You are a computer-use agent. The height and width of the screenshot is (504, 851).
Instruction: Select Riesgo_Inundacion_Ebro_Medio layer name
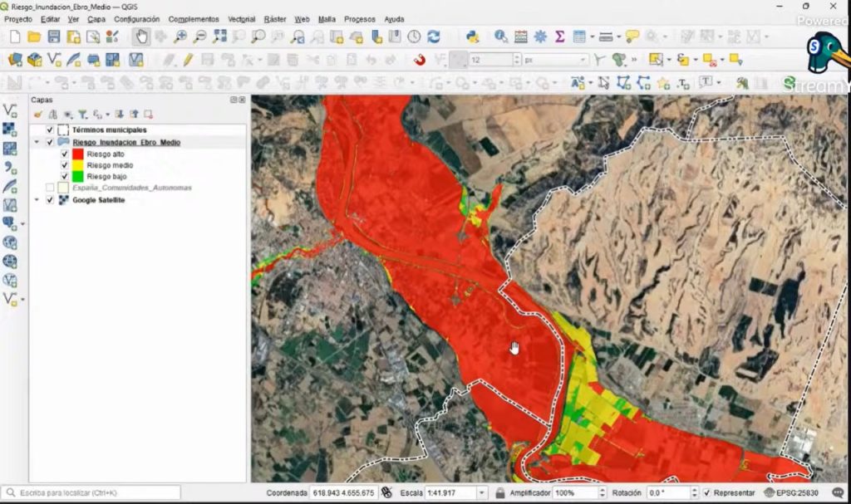point(126,142)
